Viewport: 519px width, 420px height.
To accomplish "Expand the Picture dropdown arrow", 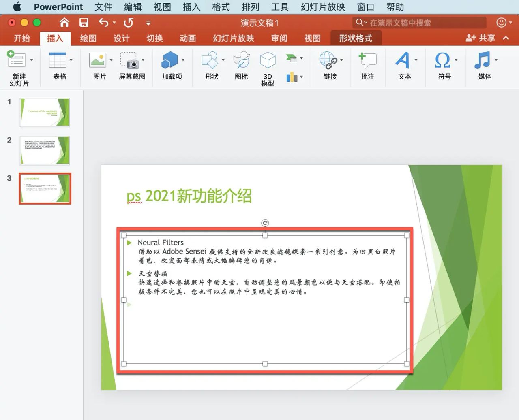I will point(111,60).
